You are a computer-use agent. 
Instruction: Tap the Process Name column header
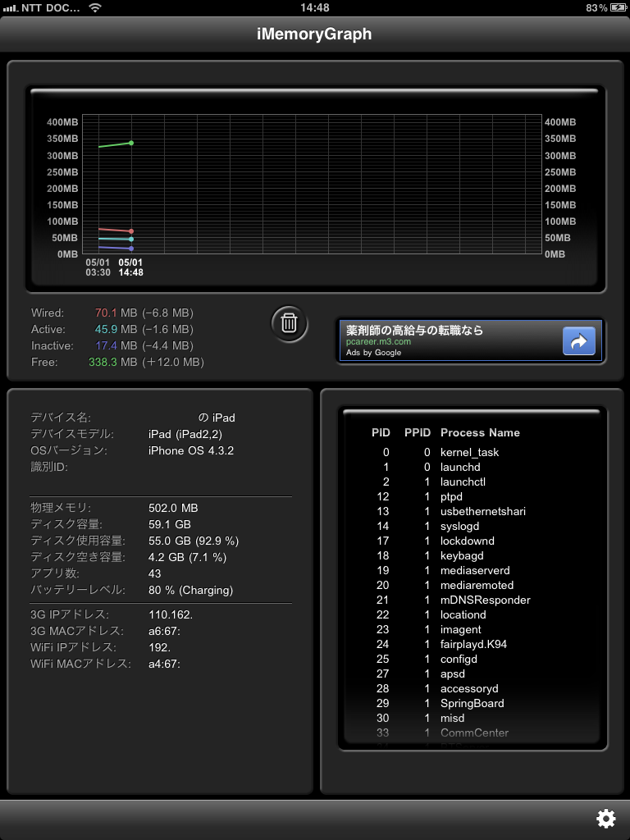(x=480, y=432)
